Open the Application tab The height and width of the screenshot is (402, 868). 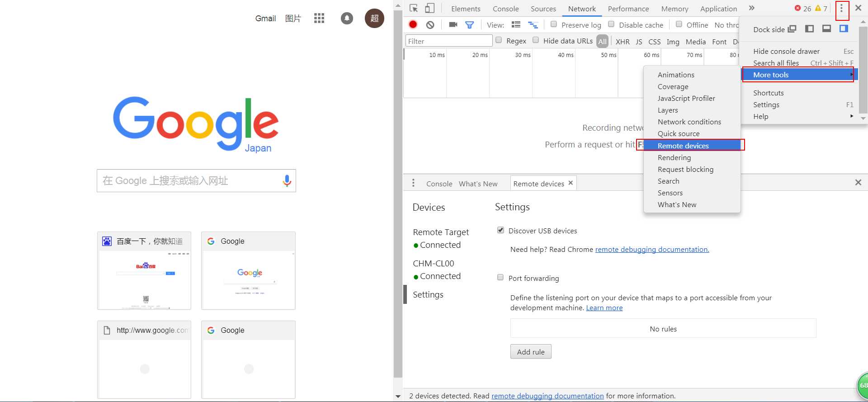pos(718,9)
